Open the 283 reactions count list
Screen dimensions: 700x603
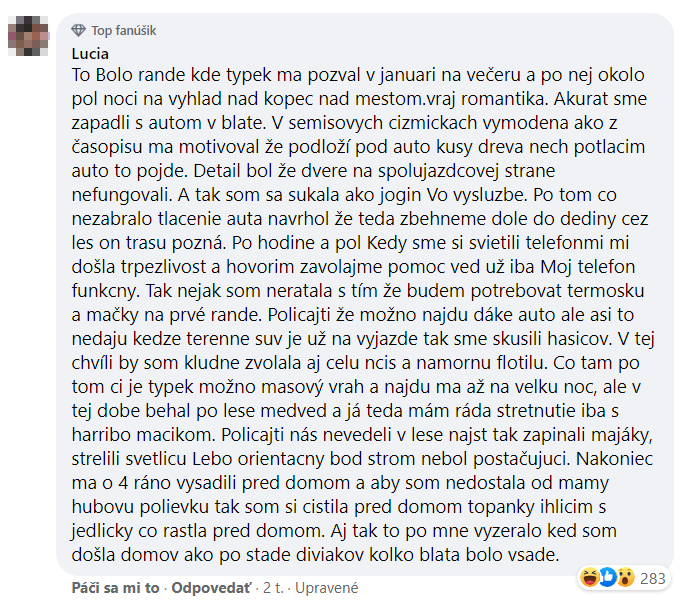pyautogui.click(x=653, y=577)
